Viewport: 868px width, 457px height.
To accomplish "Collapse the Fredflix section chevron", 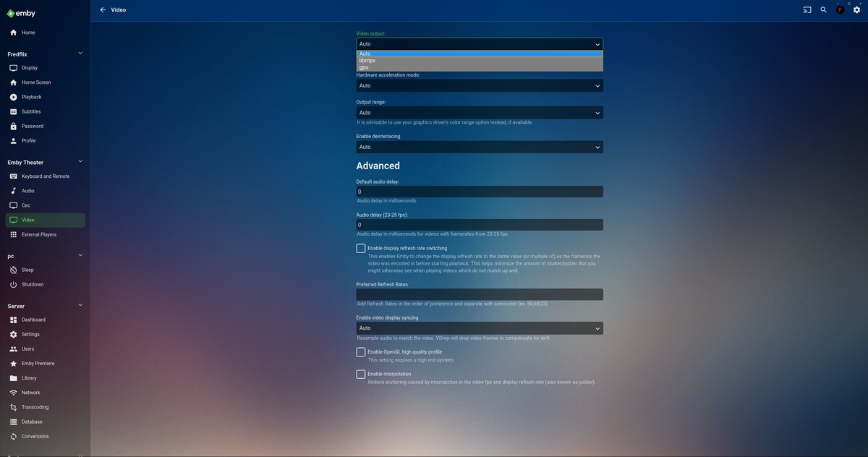I will point(80,53).
